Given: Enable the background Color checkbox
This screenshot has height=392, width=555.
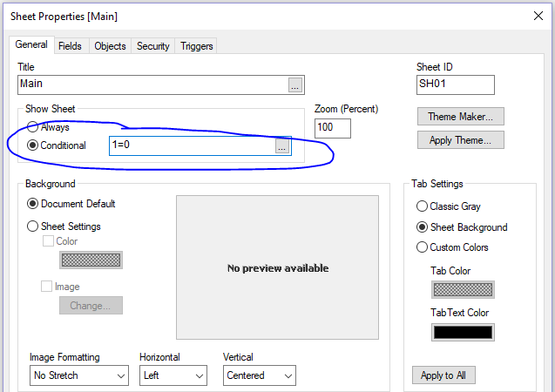Looking at the screenshot, I should click(49, 241).
